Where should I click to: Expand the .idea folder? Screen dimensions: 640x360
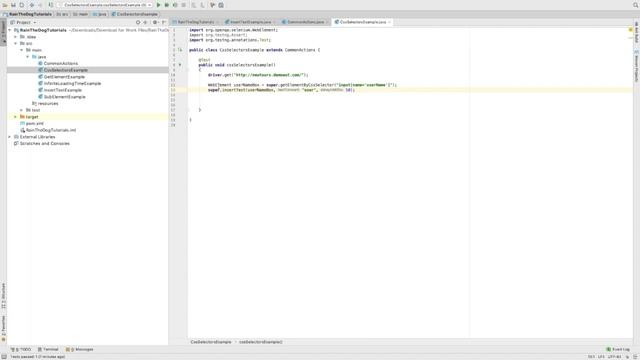pos(16,37)
